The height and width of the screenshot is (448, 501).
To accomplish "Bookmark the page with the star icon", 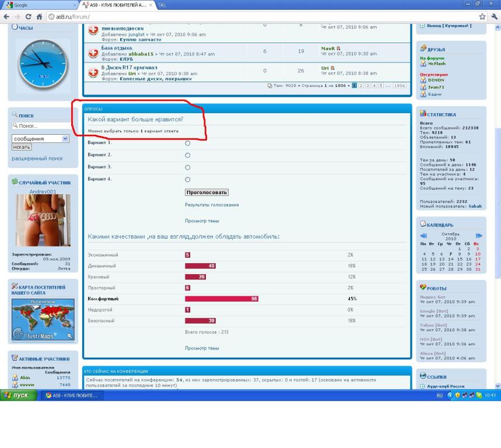I will (483, 16).
